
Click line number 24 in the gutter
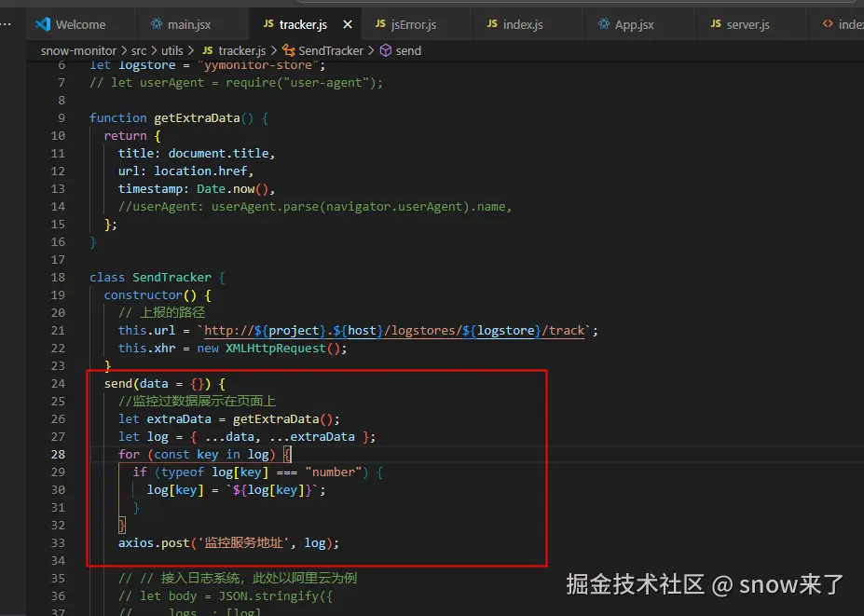coord(58,383)
